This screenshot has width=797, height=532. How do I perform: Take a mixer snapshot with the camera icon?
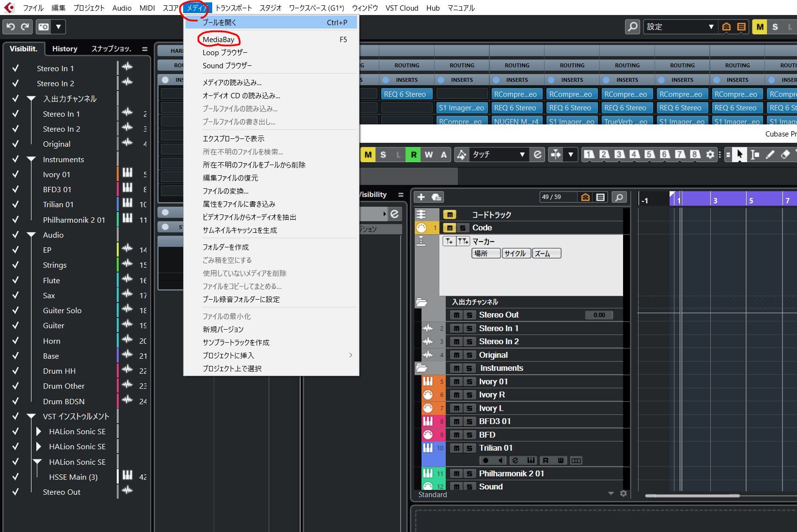[x=44, y=27]
